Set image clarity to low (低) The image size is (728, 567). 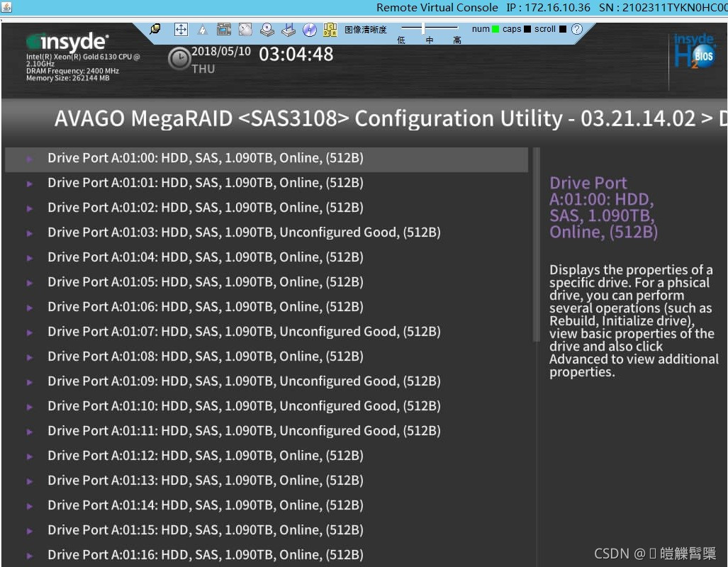pos(401,40)
